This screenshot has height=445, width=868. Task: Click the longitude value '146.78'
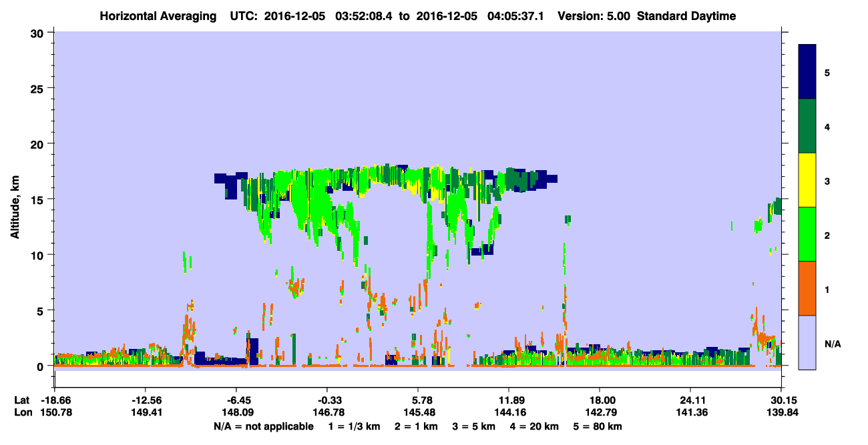point(327,413)
